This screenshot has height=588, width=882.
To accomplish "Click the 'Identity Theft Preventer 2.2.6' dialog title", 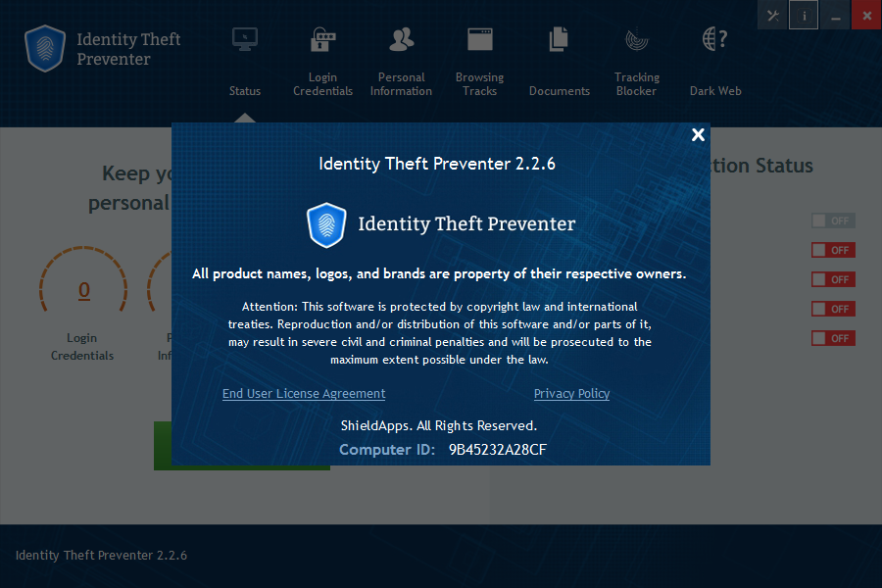I will point(437,164).
